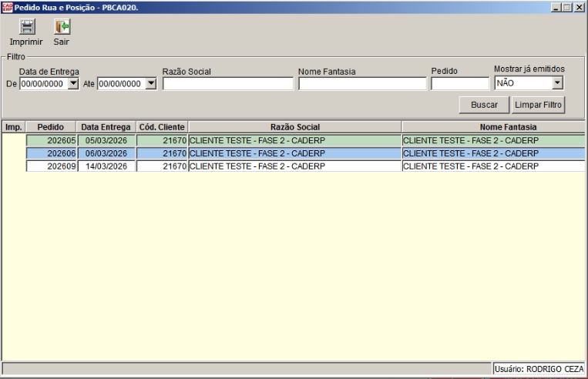Click the CAD ERP application icon in title bar

click(7, 8)
